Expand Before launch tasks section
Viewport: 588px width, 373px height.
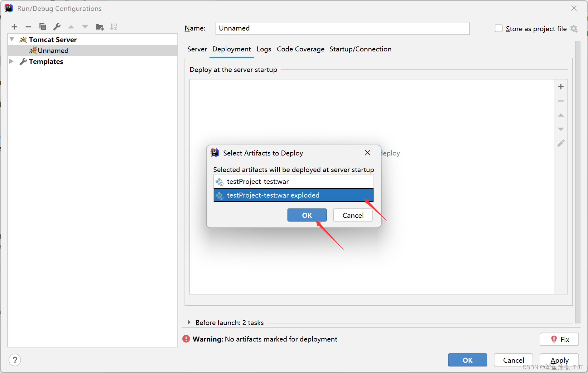189,322
